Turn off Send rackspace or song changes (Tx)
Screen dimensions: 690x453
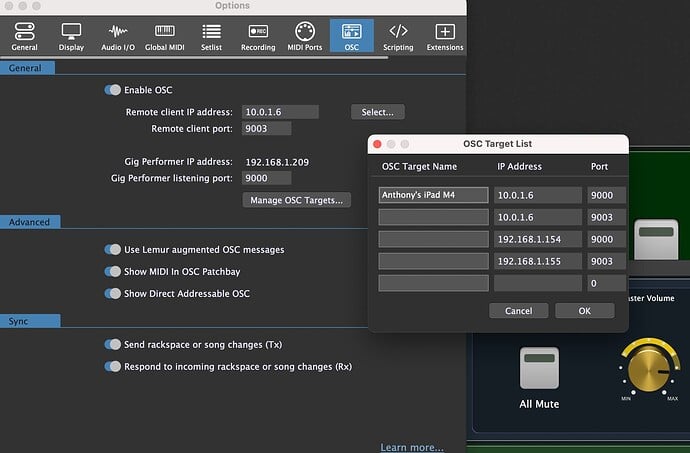pyautogui.click(x=113, y=344)
